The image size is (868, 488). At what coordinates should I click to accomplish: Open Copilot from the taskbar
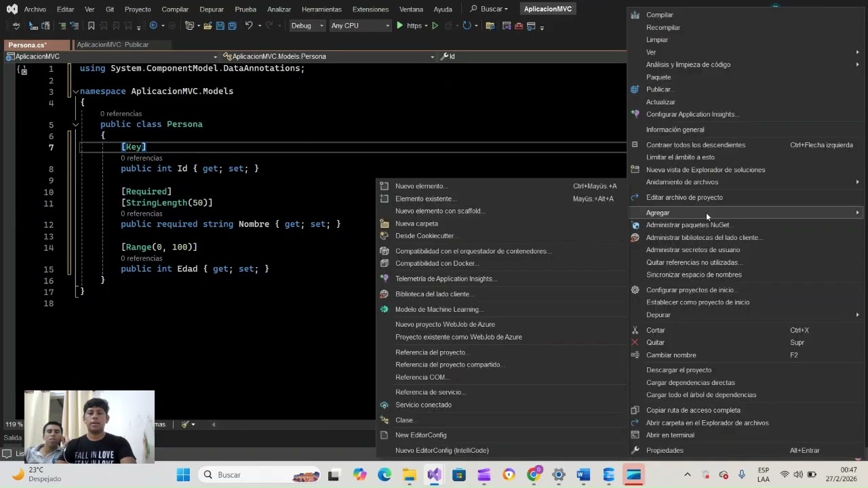tap(359, 474)
